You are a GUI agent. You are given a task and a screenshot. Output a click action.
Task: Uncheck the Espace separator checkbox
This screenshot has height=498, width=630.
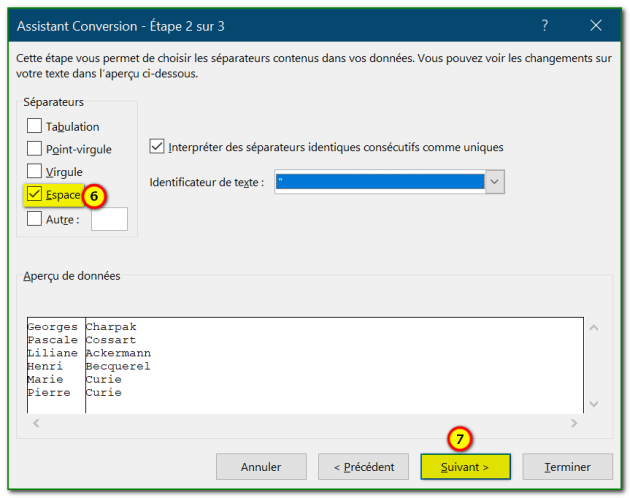tap(35, 195)
